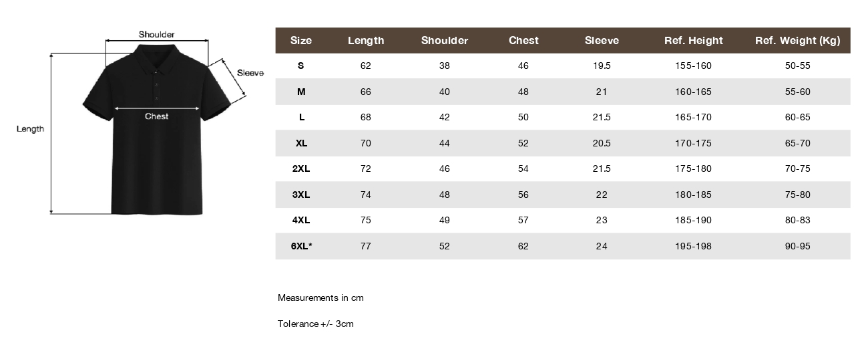Click the Measurements in cm note
This screenshot has height=351, width=868.
pos(320,298)
